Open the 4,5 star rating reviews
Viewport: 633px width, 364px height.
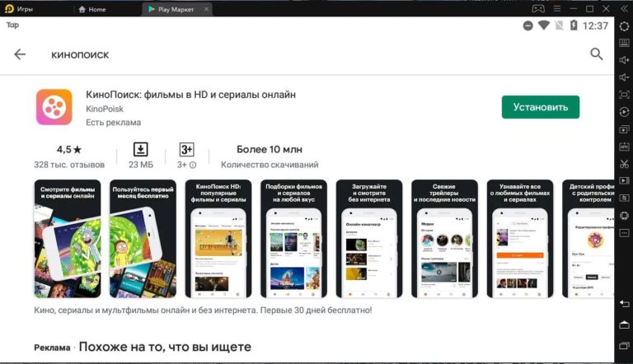[x=69, y=150]
